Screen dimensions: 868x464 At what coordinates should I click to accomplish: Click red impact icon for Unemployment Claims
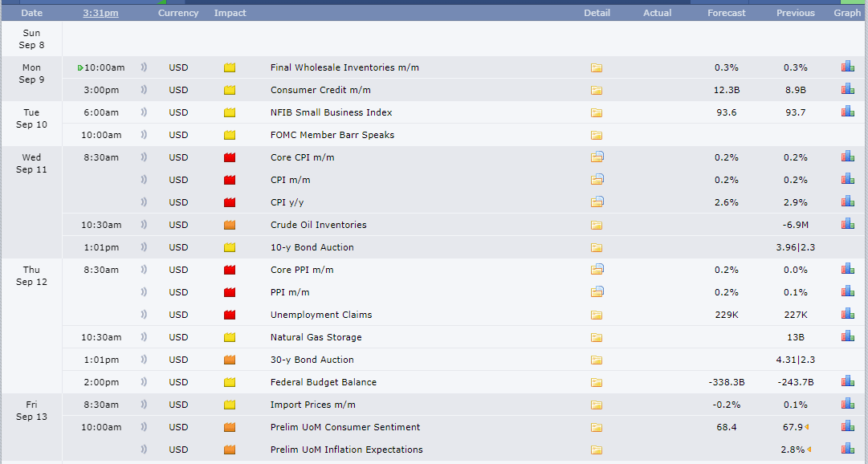click(230, 315)
